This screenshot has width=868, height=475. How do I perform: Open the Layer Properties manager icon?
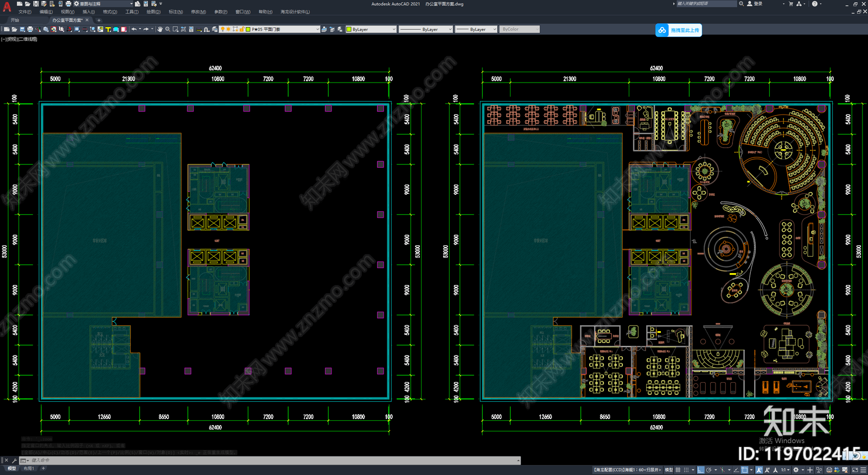[215, 29]
